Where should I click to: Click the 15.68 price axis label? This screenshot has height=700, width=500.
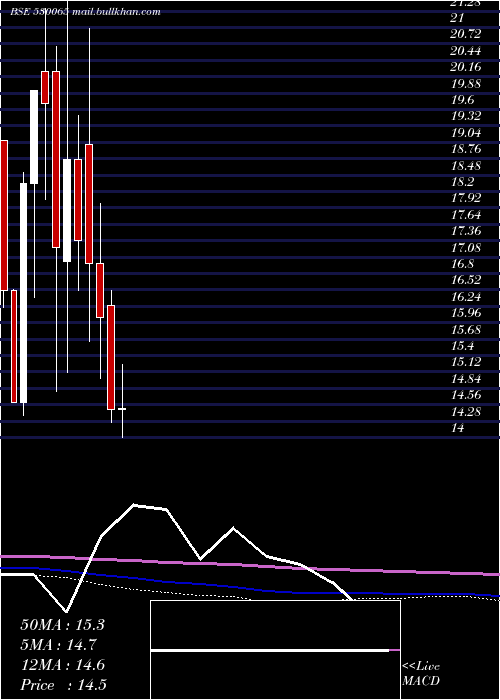(465, 329)
